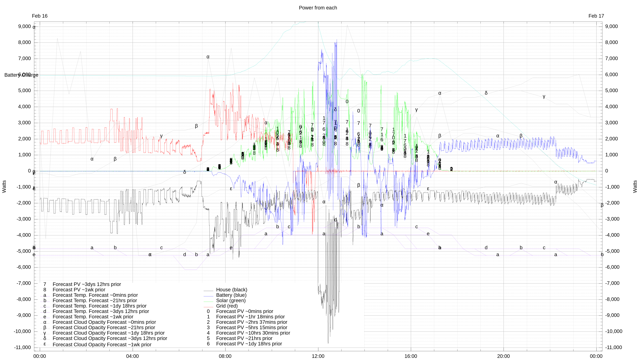Click the Solar (green) legend entry
The height and width of the screenshot is (362, 644).
(231, 301)
